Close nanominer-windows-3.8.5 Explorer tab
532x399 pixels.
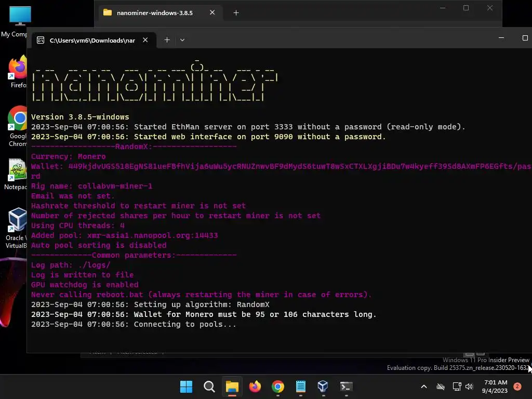[x=212, y=12]
